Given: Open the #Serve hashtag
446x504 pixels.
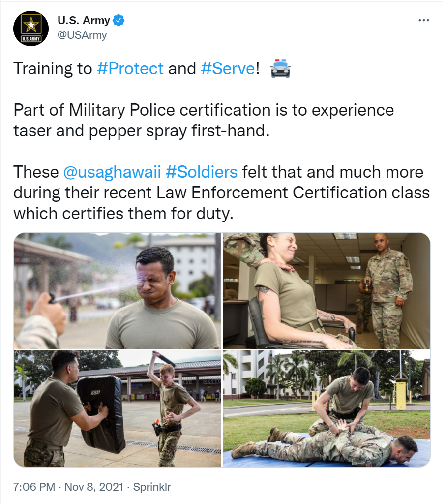Looking at the screenshot, I should (228, 69).
